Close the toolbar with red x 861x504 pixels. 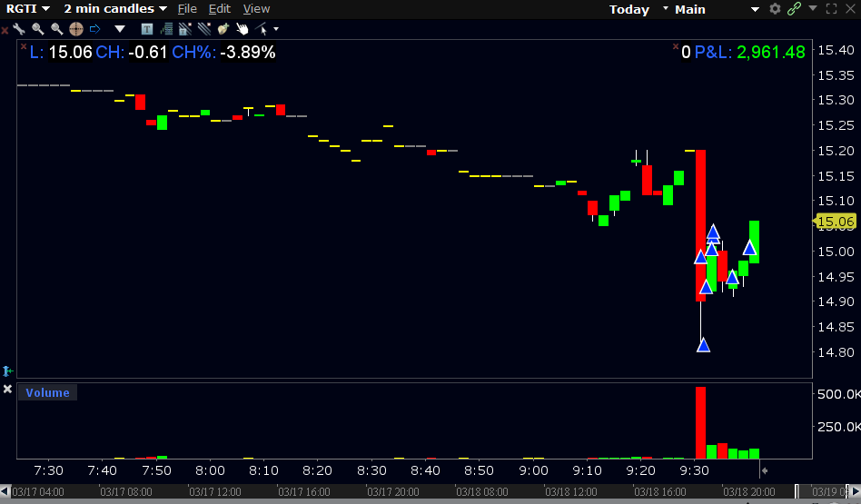point(5,30)
